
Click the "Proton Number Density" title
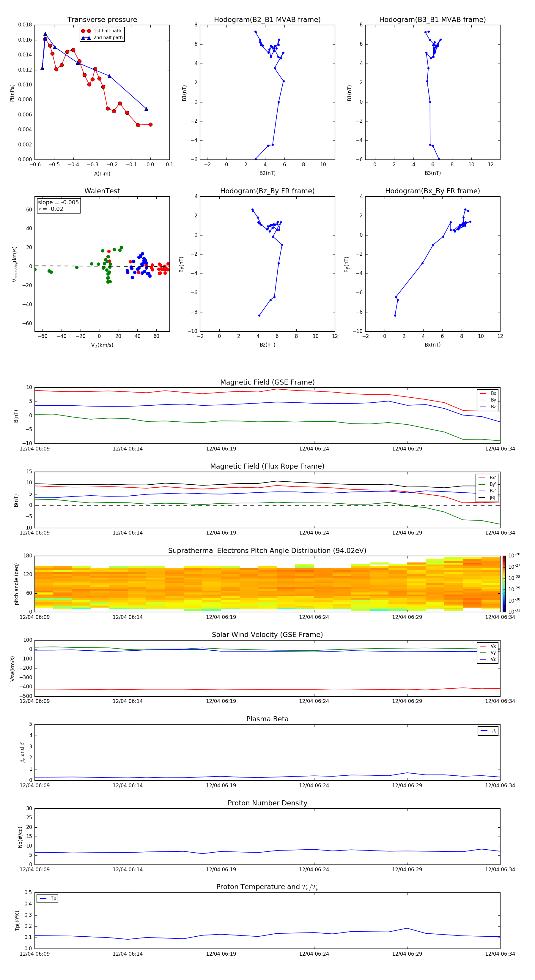click(x=267, y=803)
